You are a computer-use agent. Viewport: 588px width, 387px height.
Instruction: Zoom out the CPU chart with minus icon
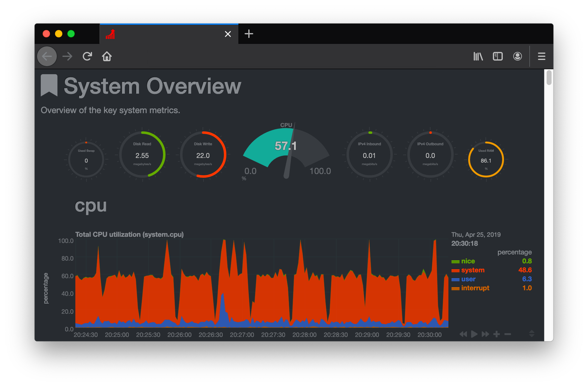pyautogui.click(x=508, y=334)
